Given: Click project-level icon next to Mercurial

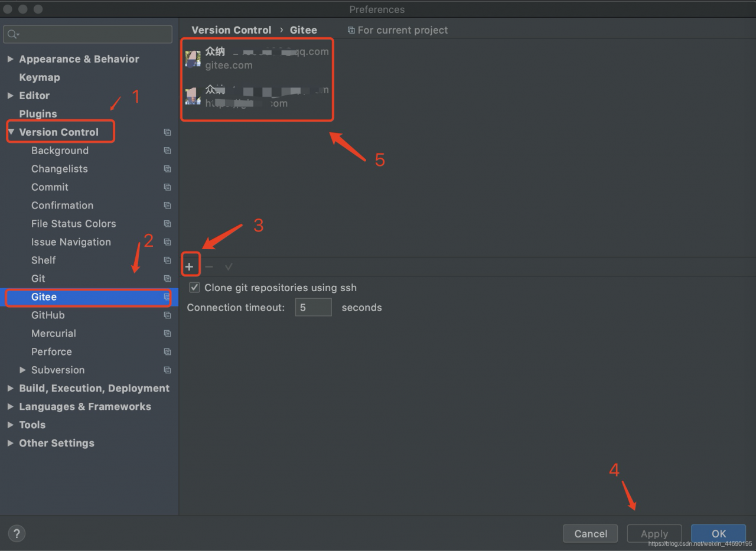Looking at the screenshot, I should (x=167, y=334).
